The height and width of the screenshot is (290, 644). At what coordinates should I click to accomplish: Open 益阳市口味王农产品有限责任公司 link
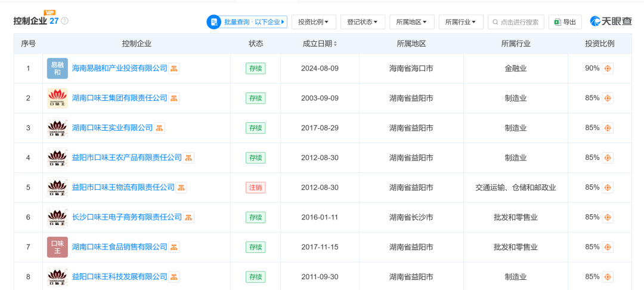click(127, 158)
